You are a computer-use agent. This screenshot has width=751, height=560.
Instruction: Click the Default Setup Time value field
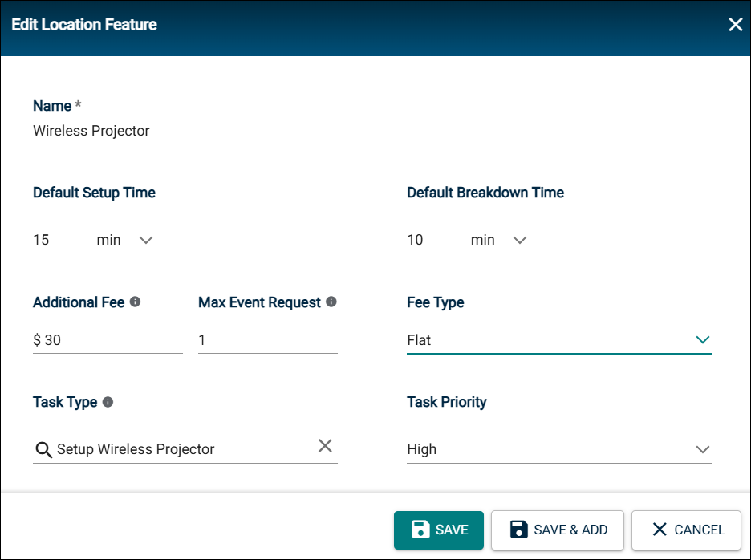tap(62, 240)
